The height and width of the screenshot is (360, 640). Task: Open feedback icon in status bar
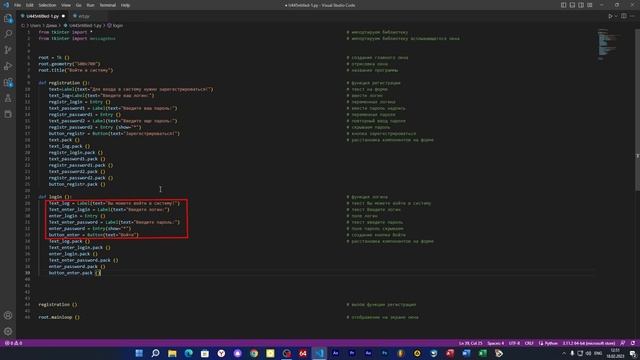[623, 343]
